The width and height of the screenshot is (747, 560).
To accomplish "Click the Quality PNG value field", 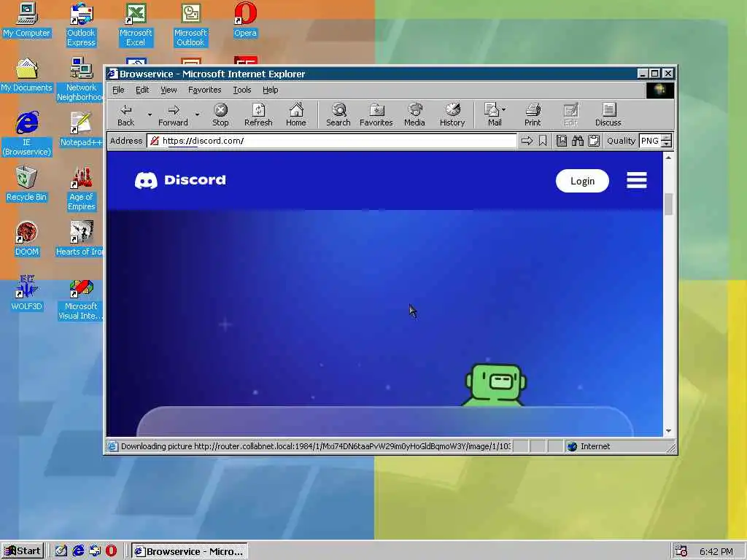I will (x=650, y=141).
